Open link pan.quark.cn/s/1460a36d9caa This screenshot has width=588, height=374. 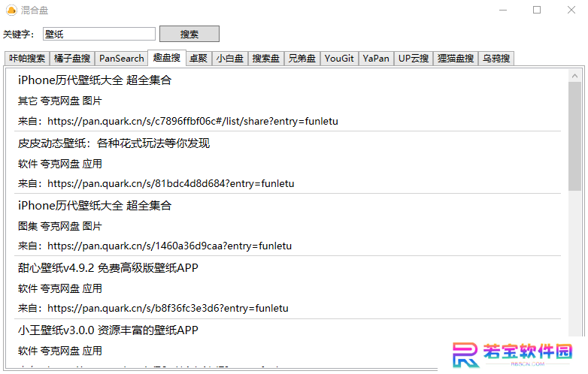pyautogui.click(x=169, y=246)
